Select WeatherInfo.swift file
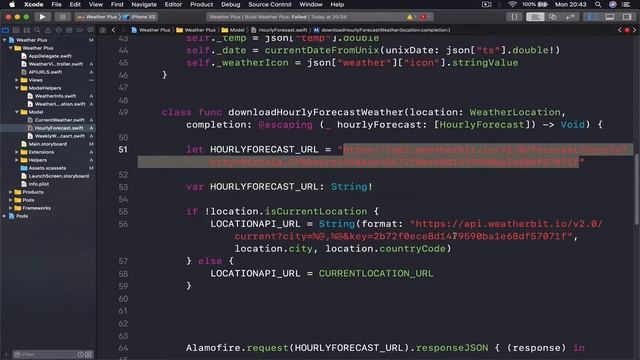The image size is (640, 360). (x=55, y=96)
